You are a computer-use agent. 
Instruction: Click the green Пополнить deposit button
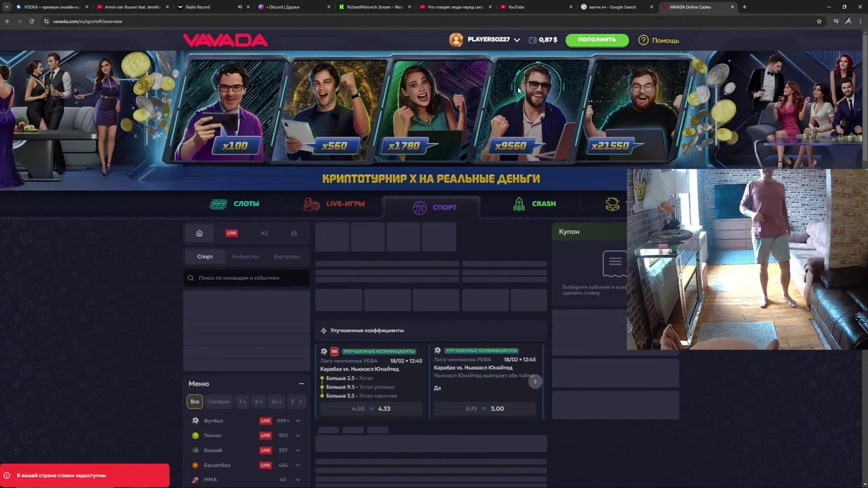click(x=597, y=40)
